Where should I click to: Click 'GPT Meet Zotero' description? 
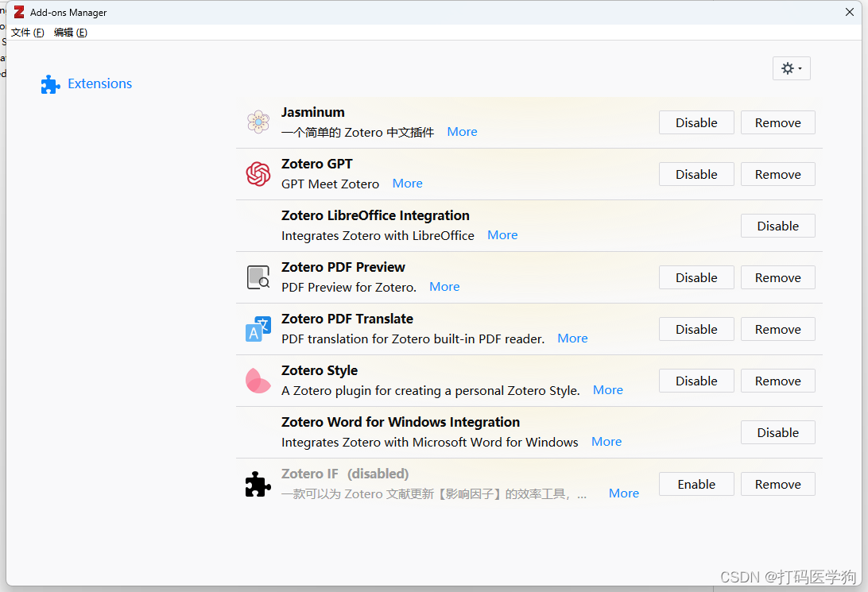click(x=330, y=184)
